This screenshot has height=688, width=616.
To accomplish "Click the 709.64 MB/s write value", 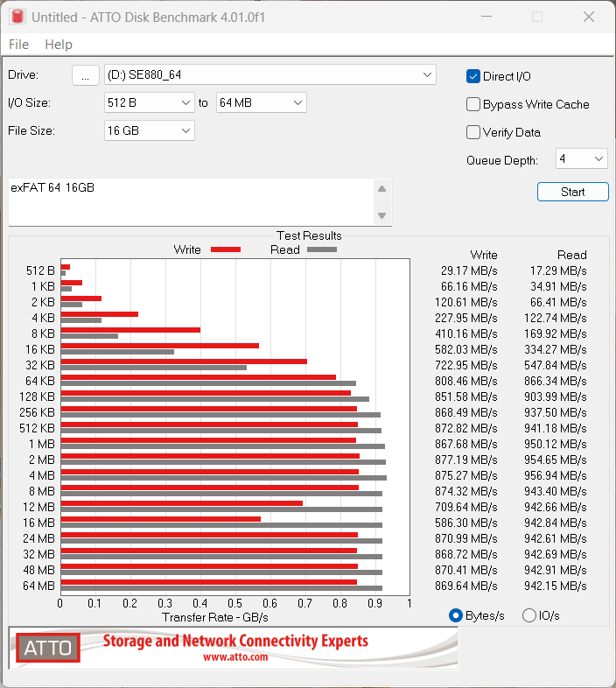I will pos(466,507).
